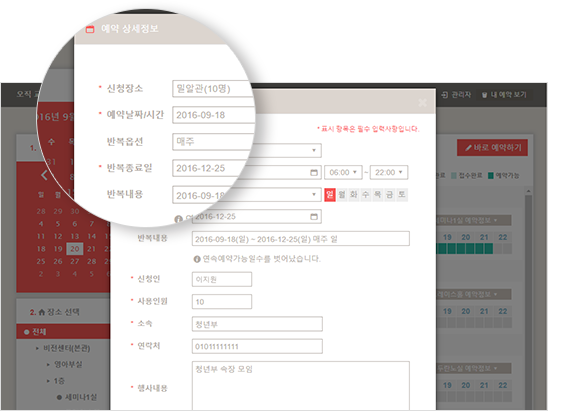Close the reservation detail dialog
The image size is (574, 411).
(x=422, y=102)
